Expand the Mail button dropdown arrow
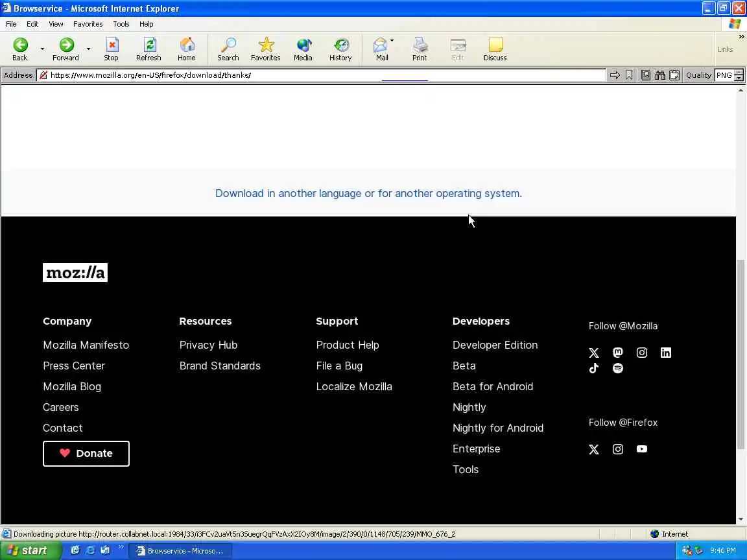This screenshot has height=560, width=747. (392, 41)
